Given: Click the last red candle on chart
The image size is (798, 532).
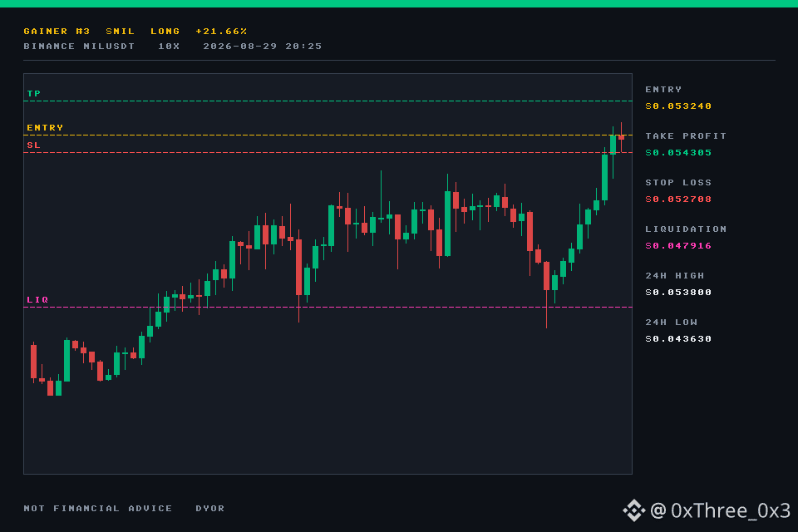Looking at the screenshot, I should click(x=621, y=137).
